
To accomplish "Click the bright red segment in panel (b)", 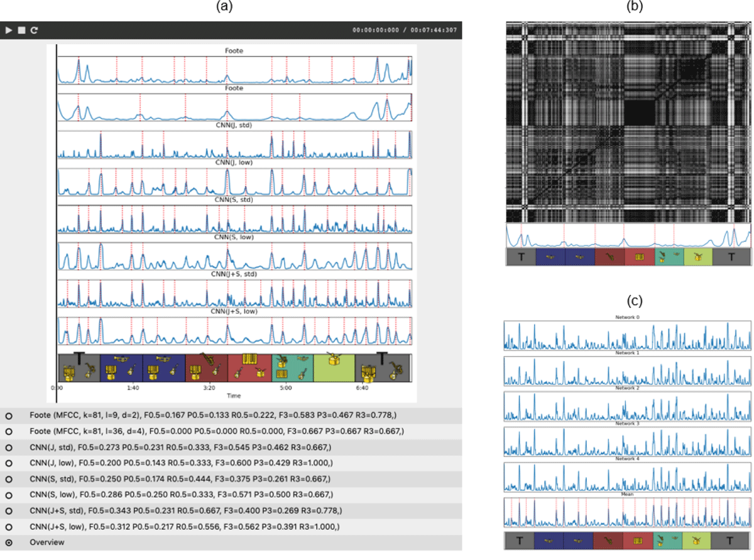I will click(640, 257).
